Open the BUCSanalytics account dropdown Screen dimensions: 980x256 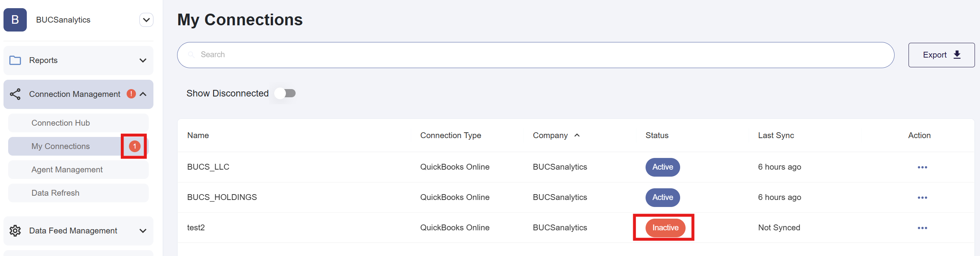[x=146, y=20]
